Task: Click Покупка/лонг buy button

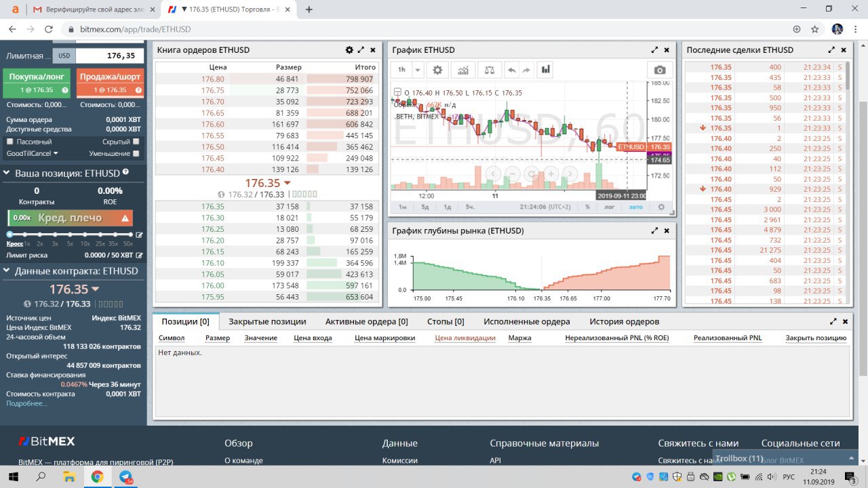Action: (37, 83)
